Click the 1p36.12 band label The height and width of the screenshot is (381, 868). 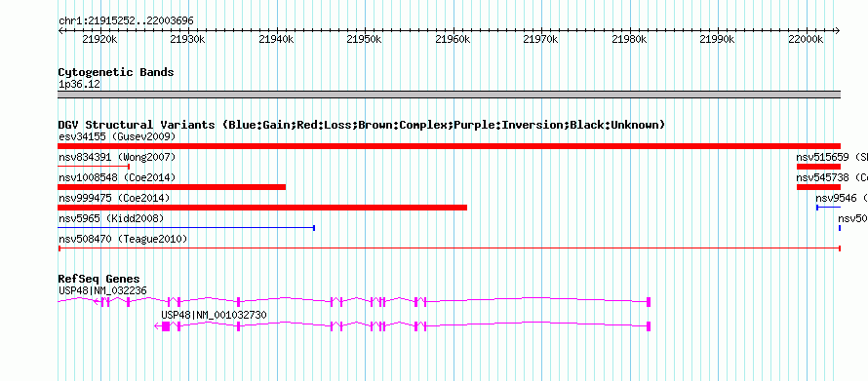pos(79,85)
